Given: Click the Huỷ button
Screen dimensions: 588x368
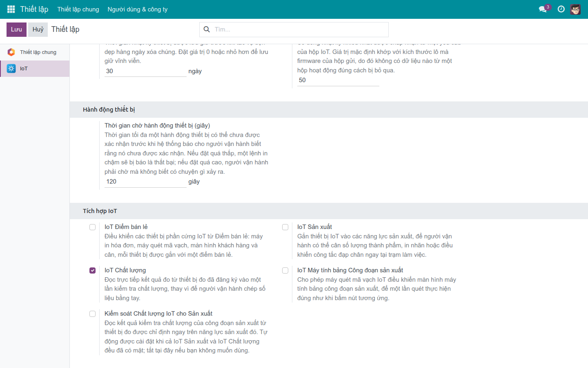Looking at the screenshot, I should click(38, 29).
